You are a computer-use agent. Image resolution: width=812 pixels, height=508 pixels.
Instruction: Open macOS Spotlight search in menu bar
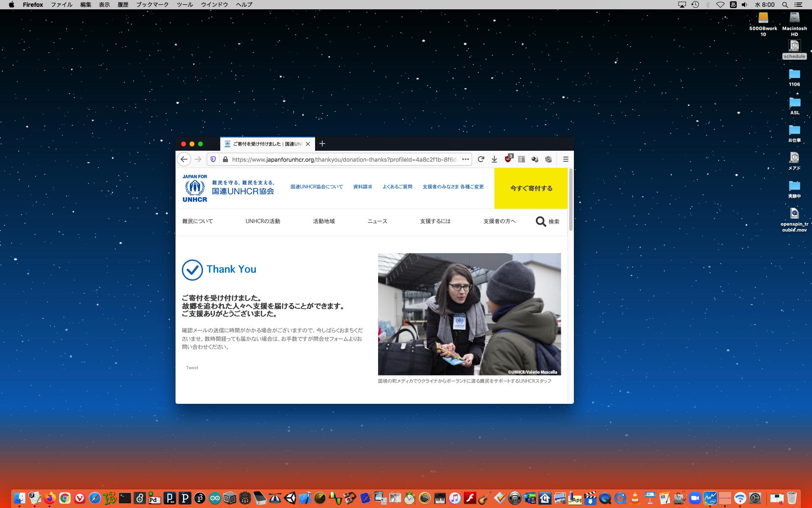click(785, 5)
